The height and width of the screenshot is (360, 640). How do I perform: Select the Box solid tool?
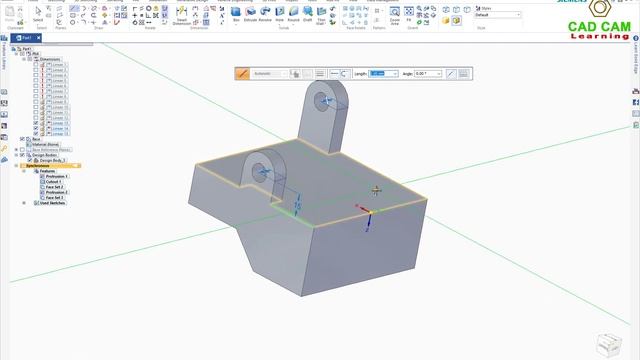pyautogui.click(x=236, y=14)
